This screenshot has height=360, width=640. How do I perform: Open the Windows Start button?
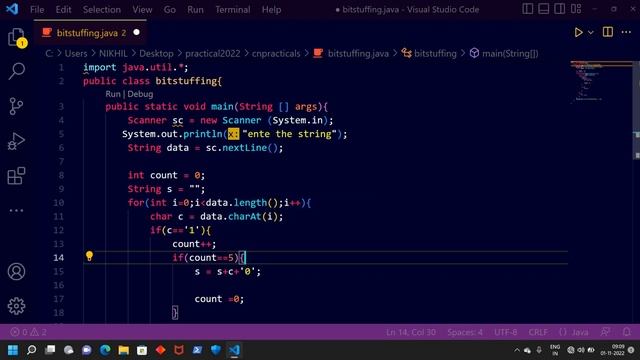click(13, 350)
